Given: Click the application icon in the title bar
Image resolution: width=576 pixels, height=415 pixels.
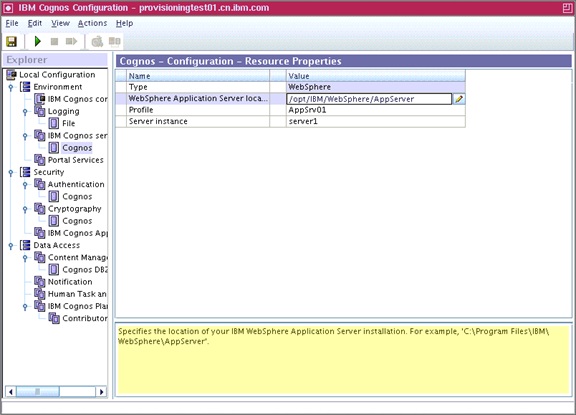Looking at the screenshot, I should click(x=8, y=8).
